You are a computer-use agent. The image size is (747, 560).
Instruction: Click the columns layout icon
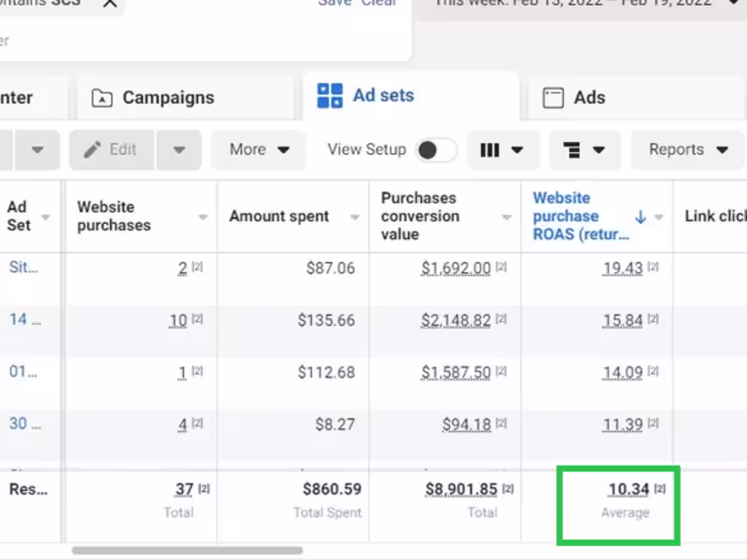(x=489, y=149)
